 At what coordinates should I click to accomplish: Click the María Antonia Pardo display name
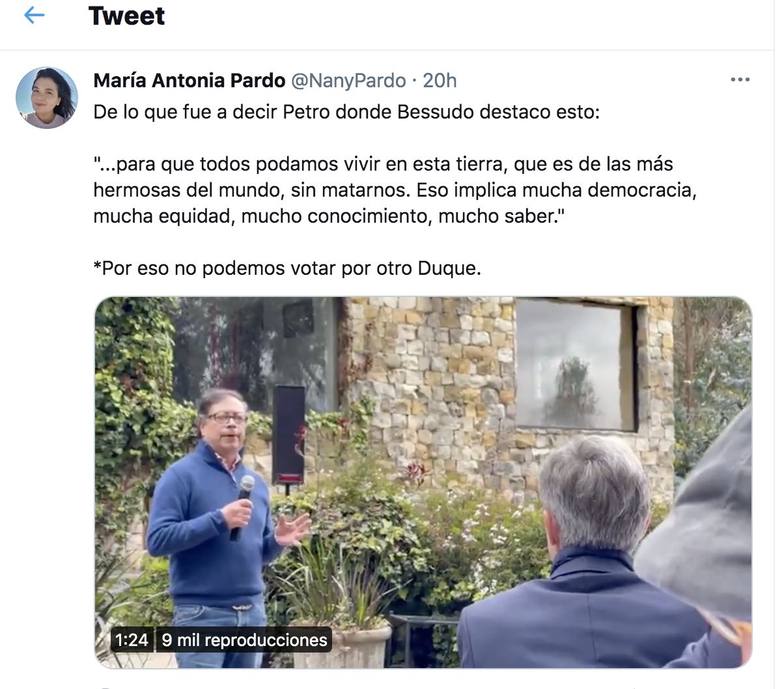189,80
